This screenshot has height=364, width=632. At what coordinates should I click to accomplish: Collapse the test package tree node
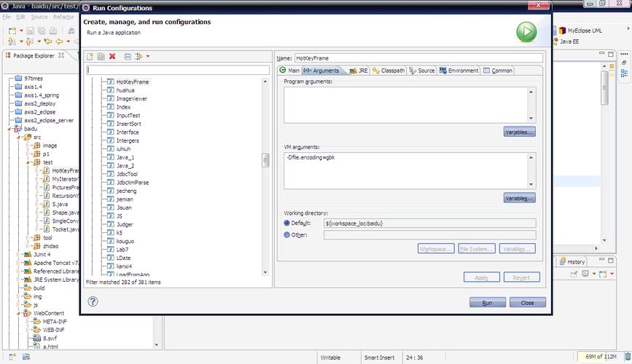(28, 162)
